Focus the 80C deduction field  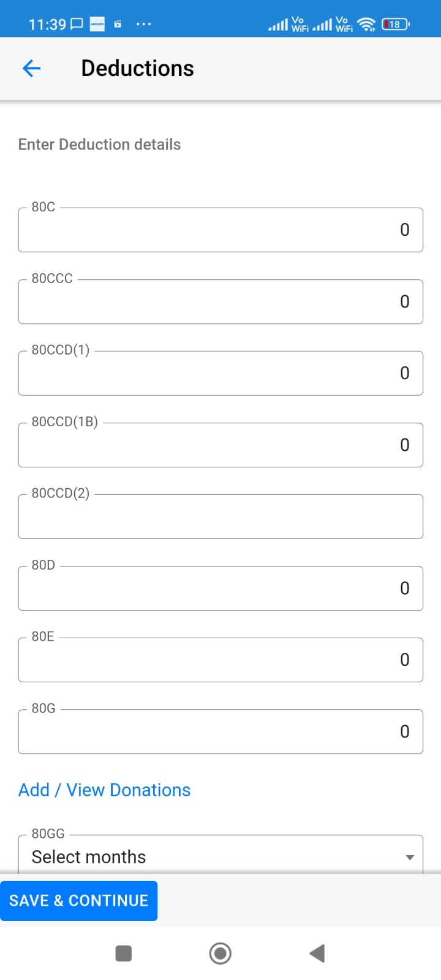tap(221, 230)
